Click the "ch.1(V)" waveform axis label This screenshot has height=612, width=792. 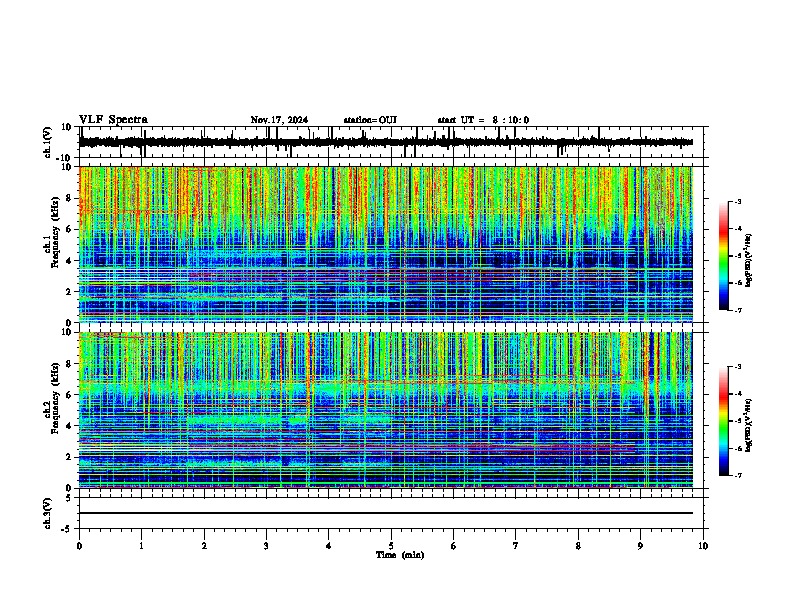(x=48, y=142)
